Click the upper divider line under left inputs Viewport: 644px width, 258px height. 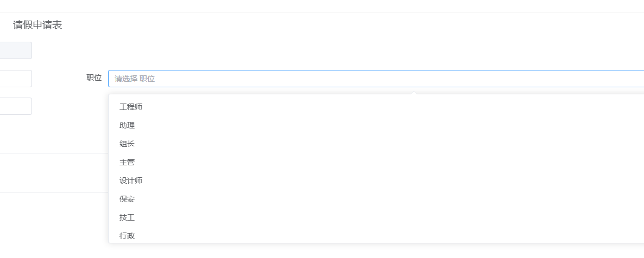tap(54, 153)
